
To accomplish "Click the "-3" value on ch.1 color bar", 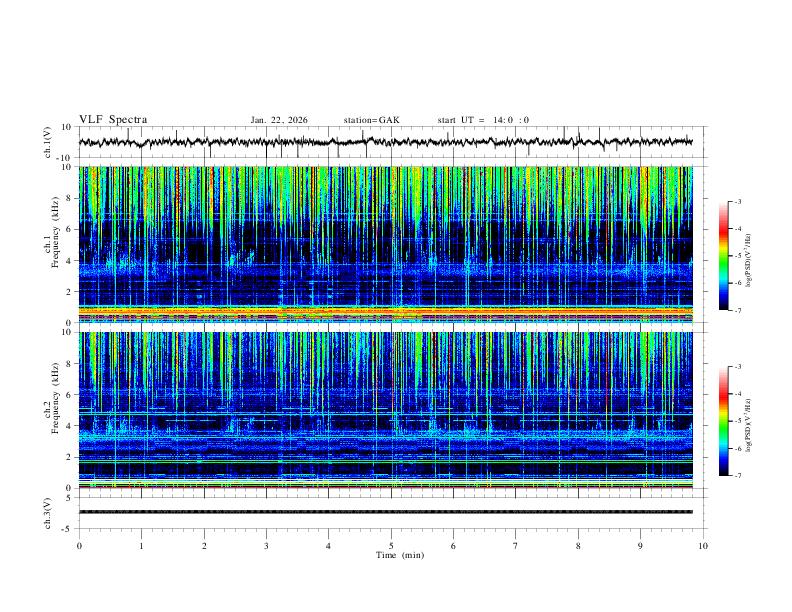I will pyautogui.click(x=737, y=201).
